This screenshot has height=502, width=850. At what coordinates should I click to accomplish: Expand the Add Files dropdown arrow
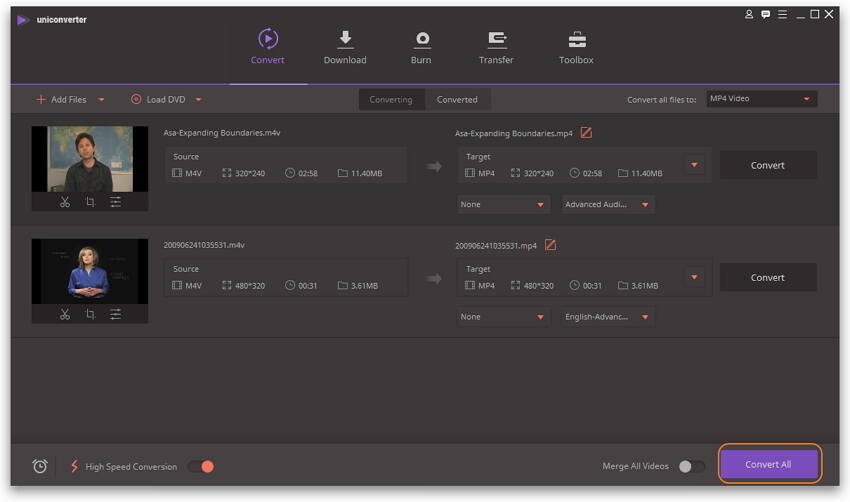point(101,100)
